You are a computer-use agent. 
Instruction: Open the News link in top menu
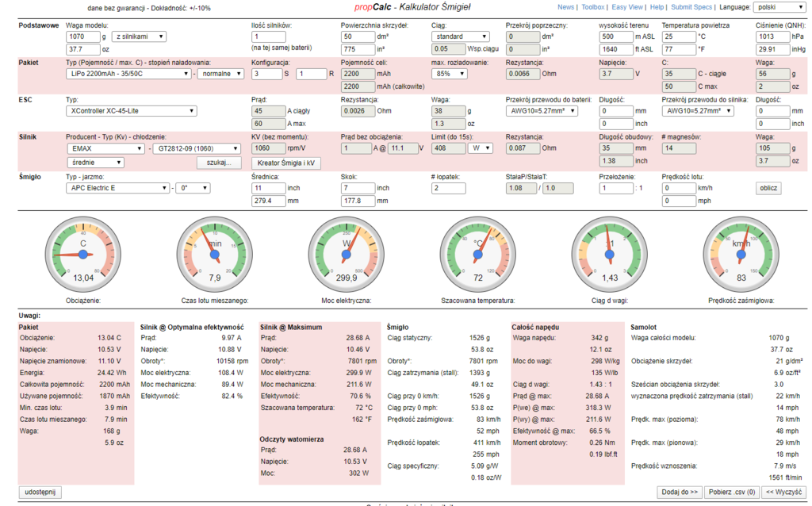click(x=565, y=6)
